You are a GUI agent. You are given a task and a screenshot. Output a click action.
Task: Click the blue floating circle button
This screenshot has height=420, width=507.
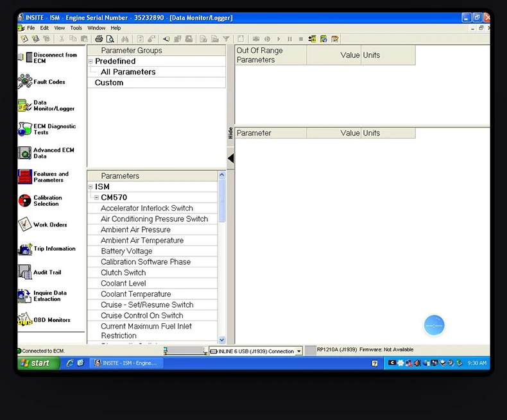pos(434,325)
